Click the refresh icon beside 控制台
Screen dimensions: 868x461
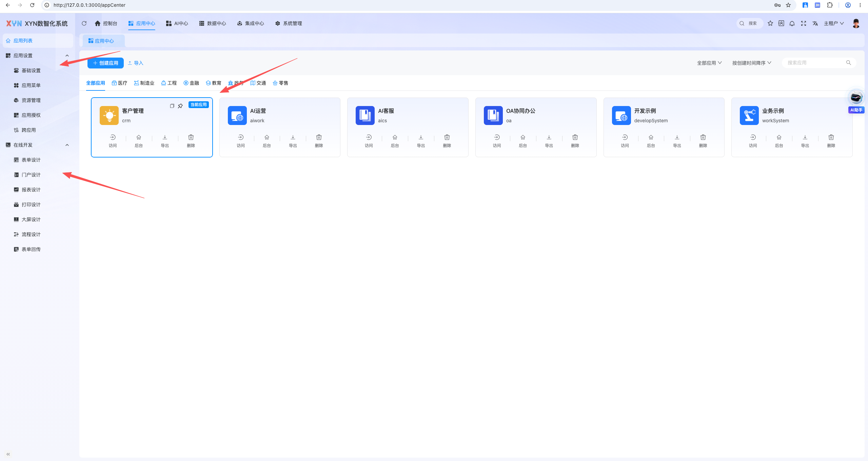coord(84,23)
